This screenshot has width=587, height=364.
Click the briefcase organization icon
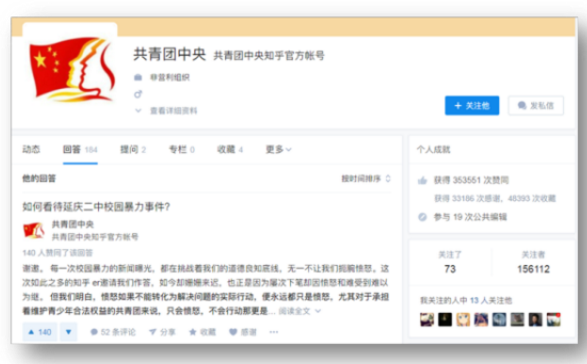tap(138, 78)
